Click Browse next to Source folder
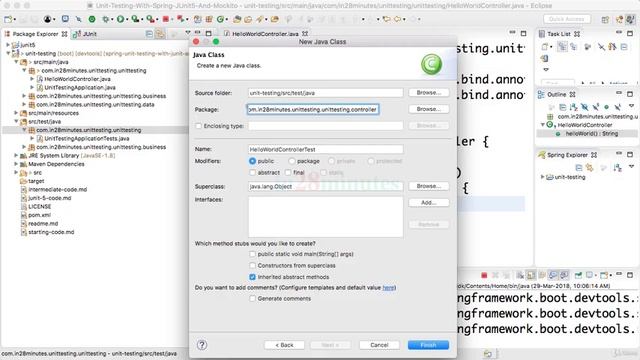Viewport: 640px width, 360px height. (x=429, y=93)
